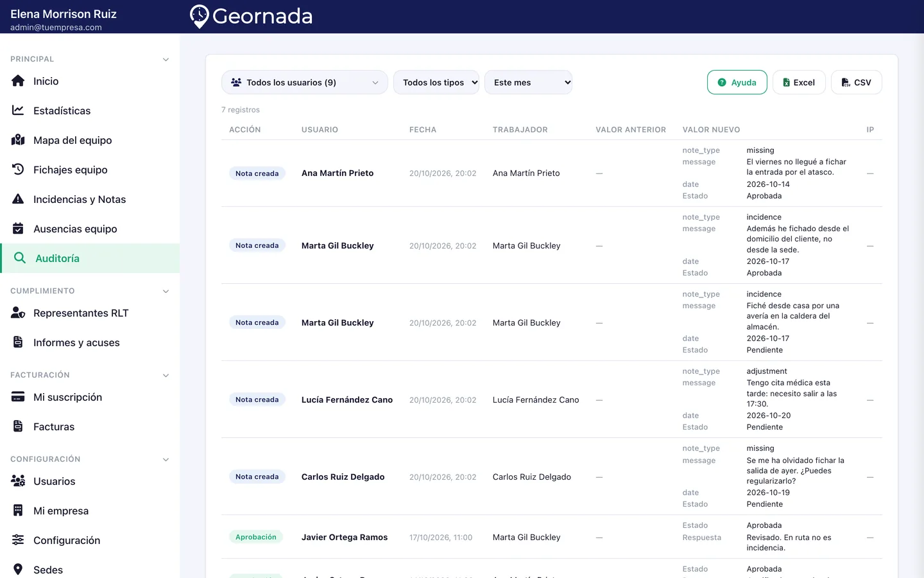Collapse the FACTURACIÓN sidebar section
The image size is (924, 578).
click(x=166, y=375)
